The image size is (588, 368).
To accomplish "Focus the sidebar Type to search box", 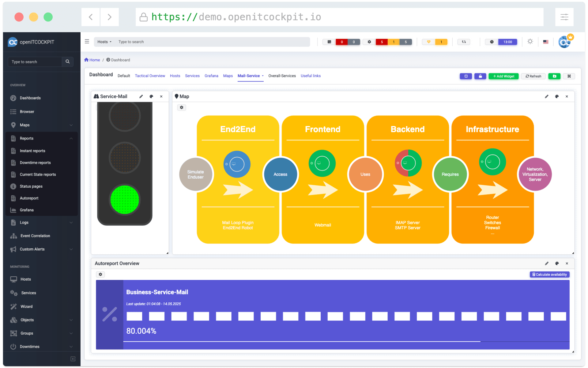I will pos(35,62).
